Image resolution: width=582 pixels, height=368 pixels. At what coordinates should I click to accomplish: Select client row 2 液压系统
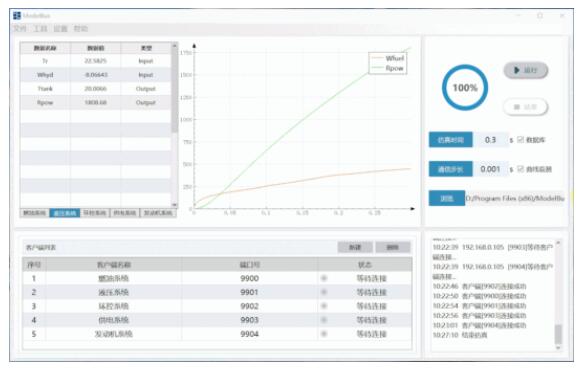[x=217, y=292]
